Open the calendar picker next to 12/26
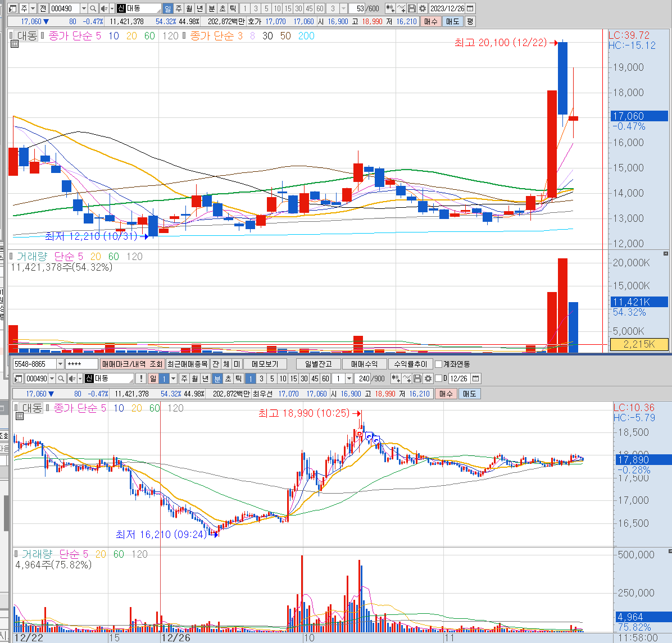Image resolution: width=672 pixels, height=643 pixels. [476, 378]
